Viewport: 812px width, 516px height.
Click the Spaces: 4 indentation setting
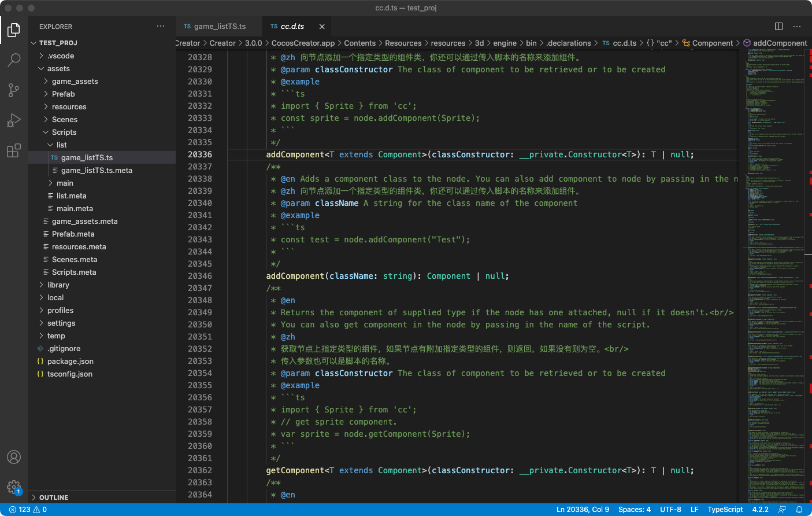[634, 510]
